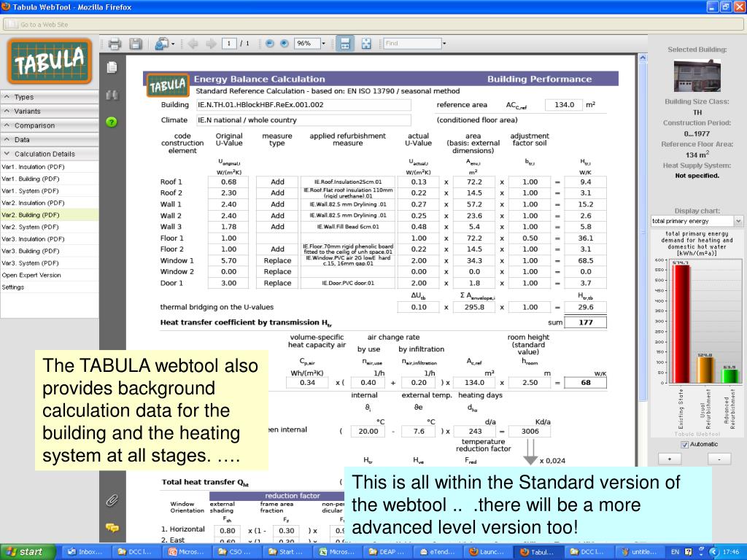This screenshot has width=747, height=560.
Task: Expand hidden system tray icons arrow
Action: (713, 552)
